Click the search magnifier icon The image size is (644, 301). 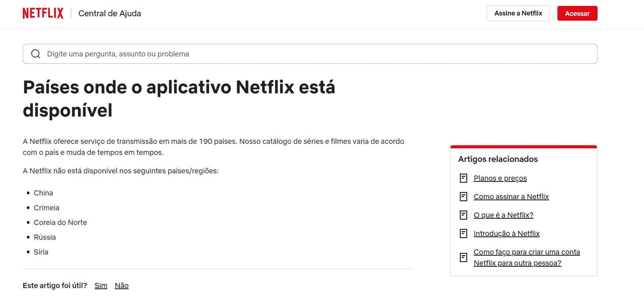[36, 54]
